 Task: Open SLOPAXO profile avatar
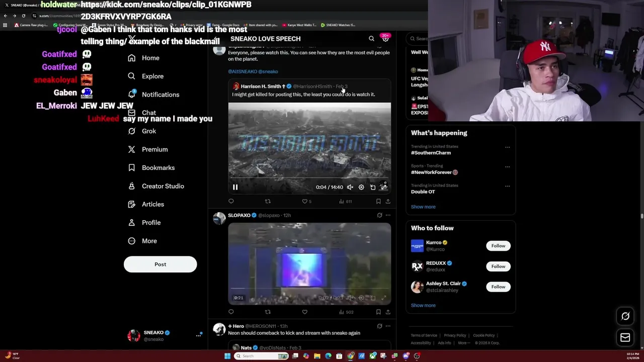[219, 218]
